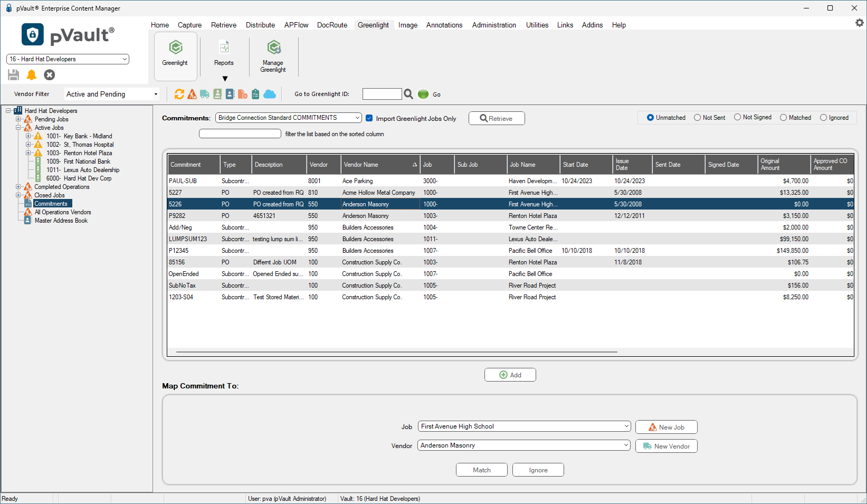
Task: Click the green contact book toolbar icon
Action: click(x=217, y=94)
